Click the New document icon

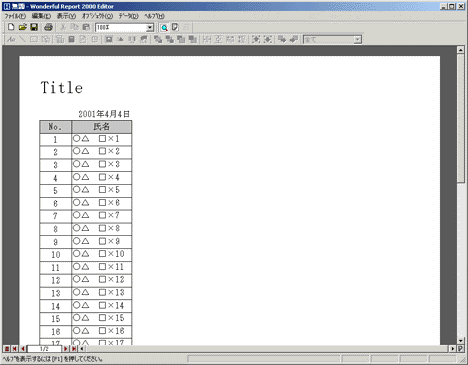click(x=11, y=27)
